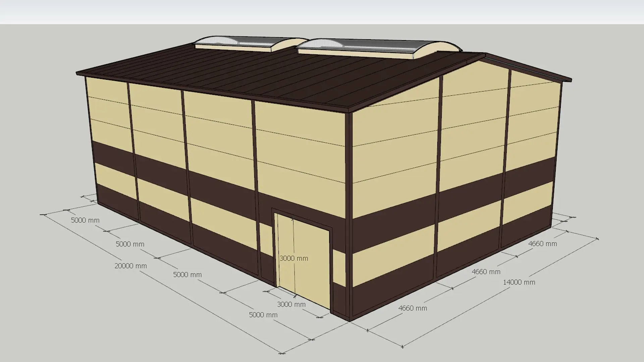
Task: Click the dark brown roof surface
Action: coord(268,77)
